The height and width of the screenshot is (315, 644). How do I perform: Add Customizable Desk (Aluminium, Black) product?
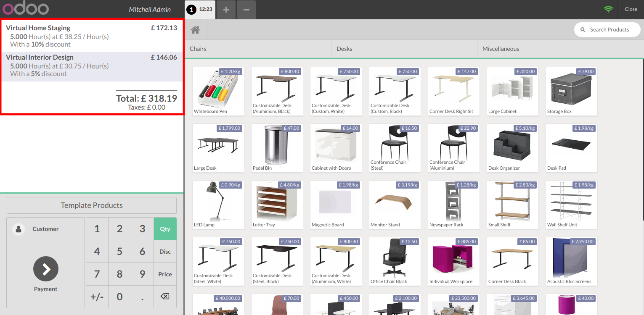[277, 91]
